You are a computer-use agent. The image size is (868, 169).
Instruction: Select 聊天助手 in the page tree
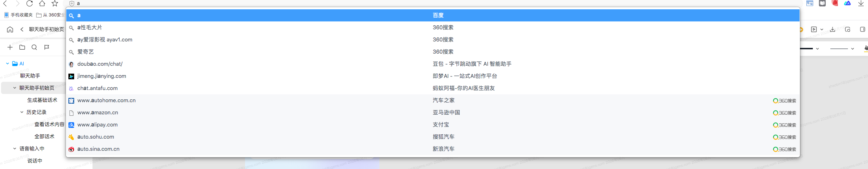pos(30,76)
